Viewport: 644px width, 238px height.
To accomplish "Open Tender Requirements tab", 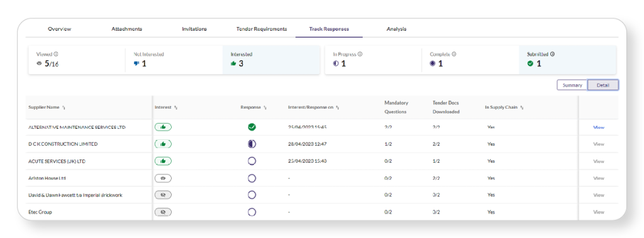I will click(x=262, y=29).
